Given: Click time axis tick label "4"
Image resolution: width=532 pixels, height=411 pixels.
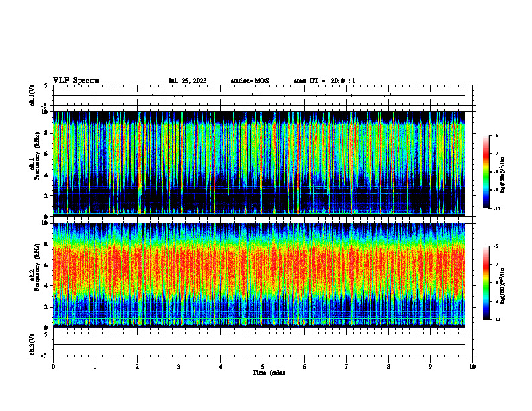Looking at the screenshot, I should click(x=221, y=367).
